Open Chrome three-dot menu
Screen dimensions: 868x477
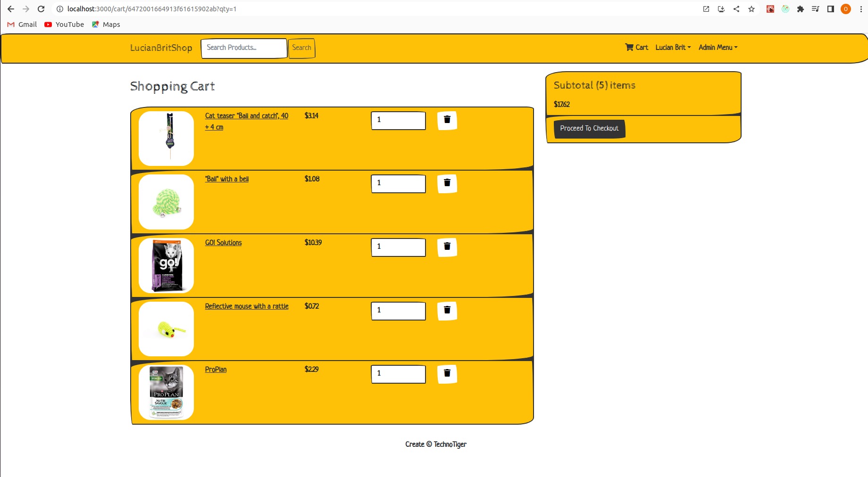(861, 9)
